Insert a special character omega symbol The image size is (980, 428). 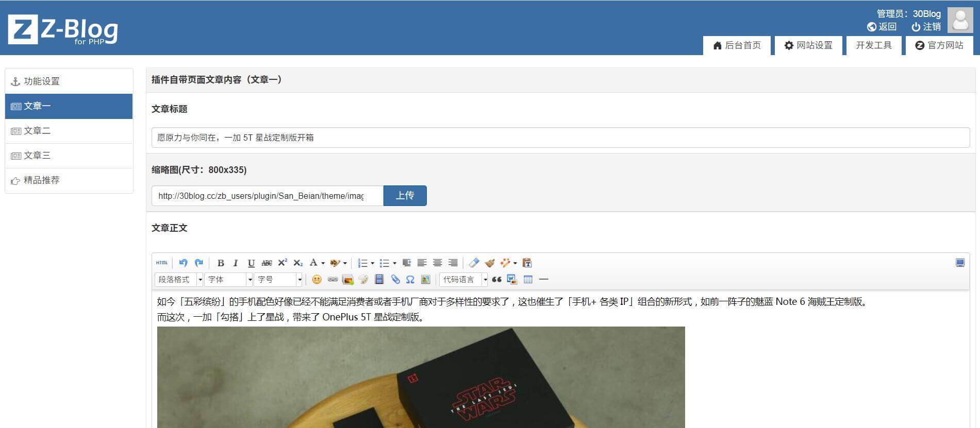[x=410, y=279]
